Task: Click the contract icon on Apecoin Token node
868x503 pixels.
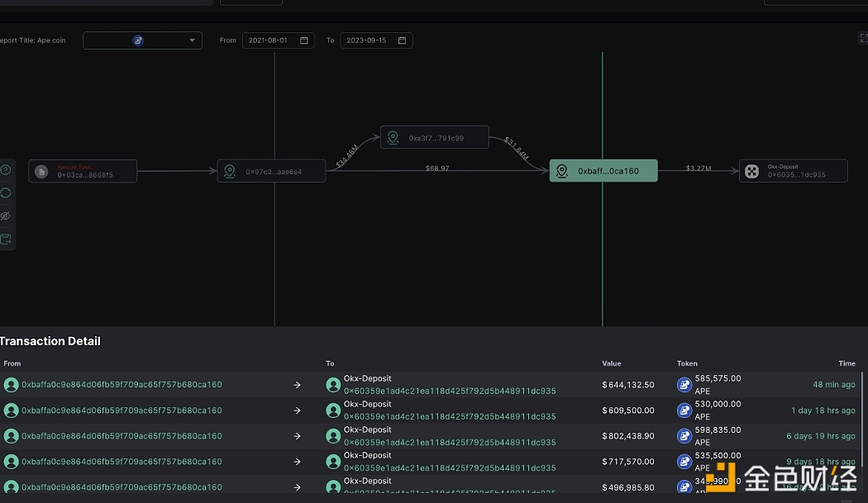Action: point(41,172)
